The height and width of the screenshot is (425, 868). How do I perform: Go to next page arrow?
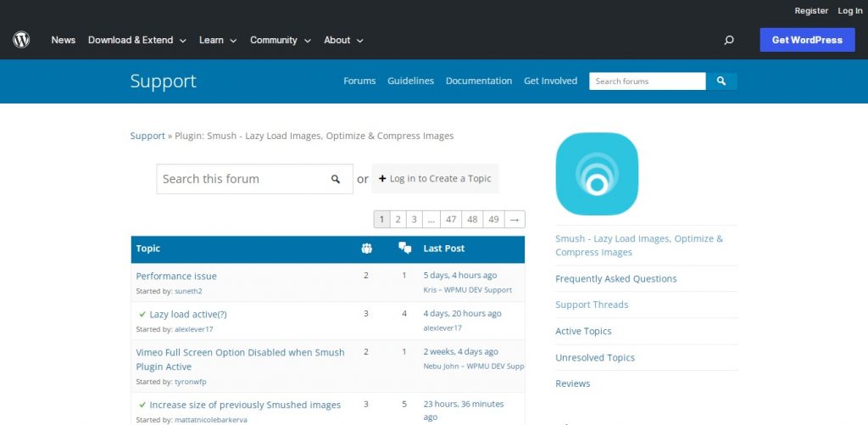click(x=515, y=219)
